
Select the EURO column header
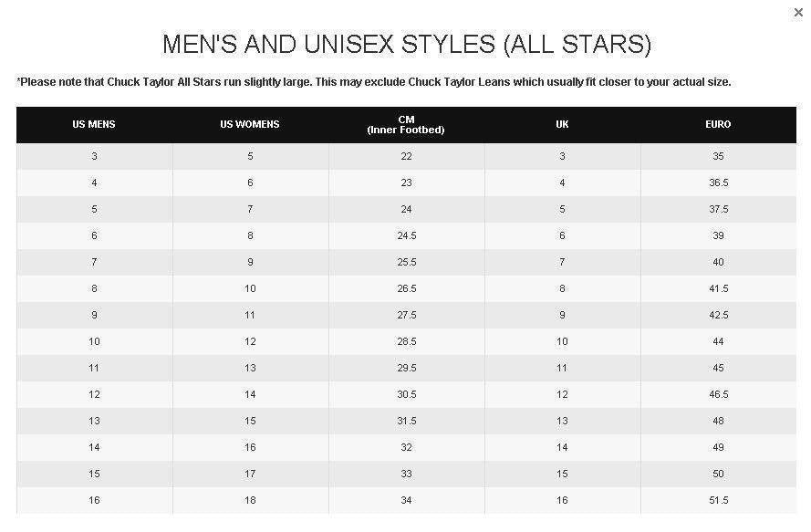718,124
